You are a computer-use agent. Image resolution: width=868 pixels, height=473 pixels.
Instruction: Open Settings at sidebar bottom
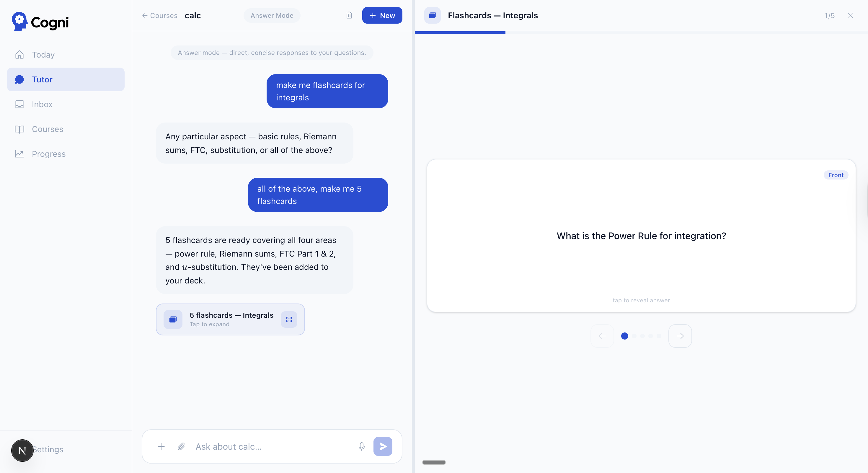[48, 449]
